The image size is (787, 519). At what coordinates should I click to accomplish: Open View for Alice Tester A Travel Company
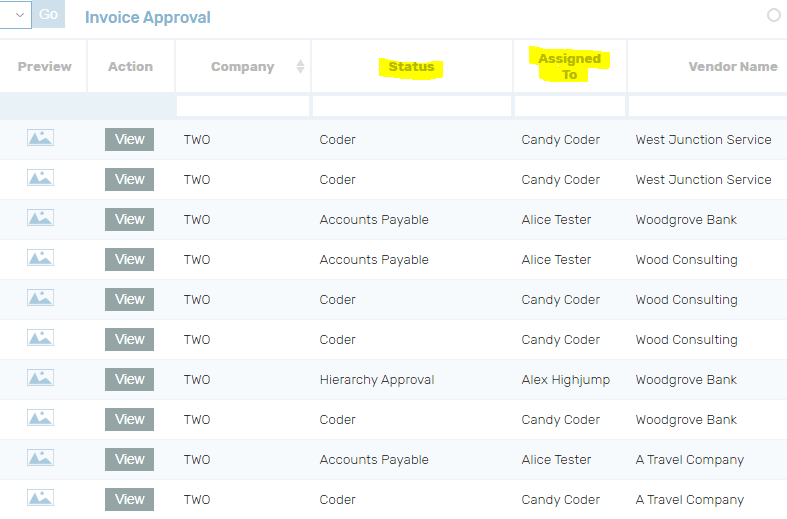[x=129, y=459]
